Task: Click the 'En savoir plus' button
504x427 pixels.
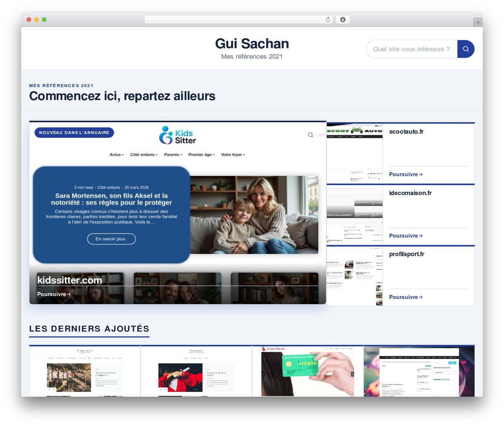Action: 111,239
